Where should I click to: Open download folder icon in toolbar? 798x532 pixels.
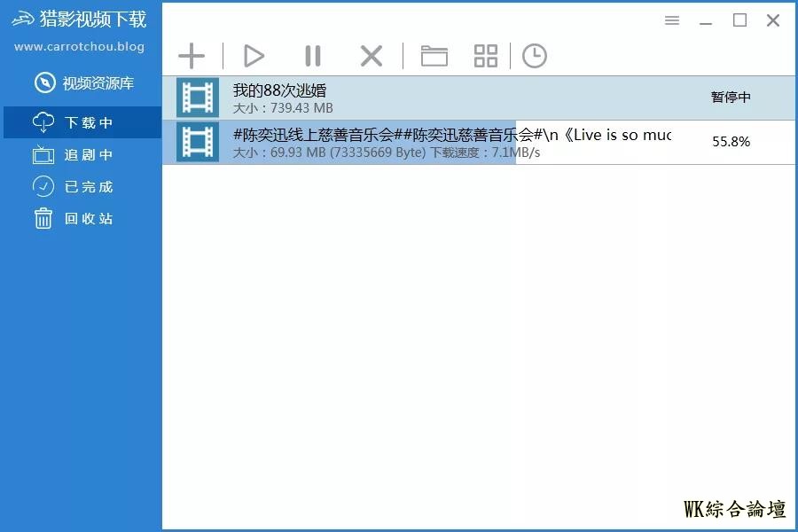(x=434, y=57)
